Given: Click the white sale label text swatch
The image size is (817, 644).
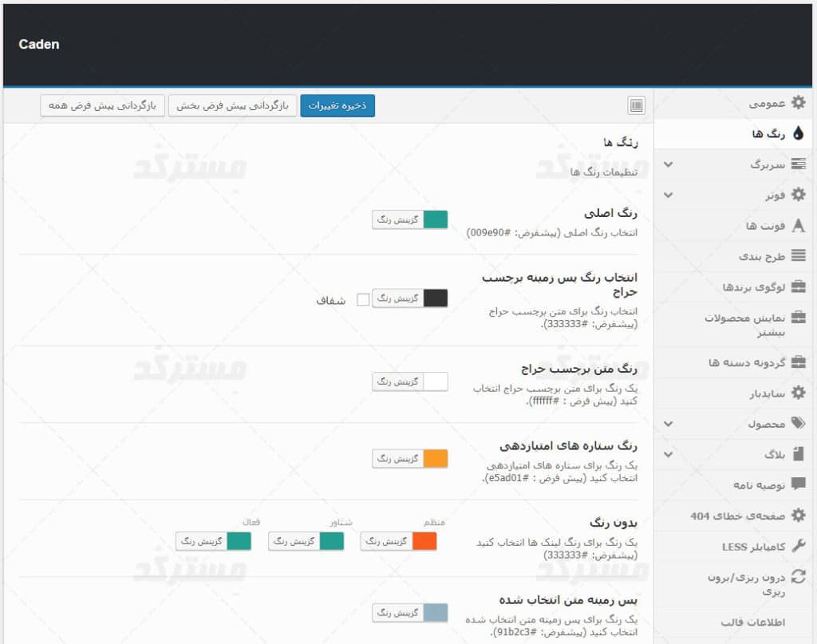Looking at the screenshot, I should pyautogui.click(x=436, y=381).
